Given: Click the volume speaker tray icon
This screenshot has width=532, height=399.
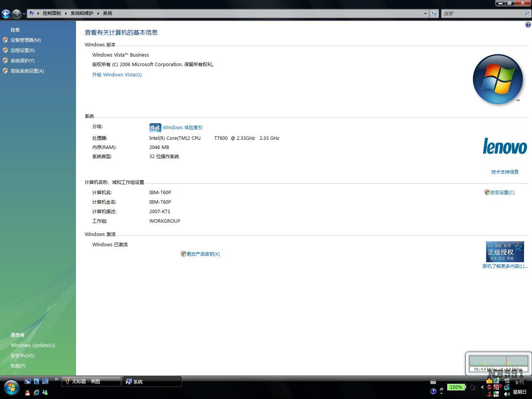Looking at the screenshot, I should click(x=507, y=394).
